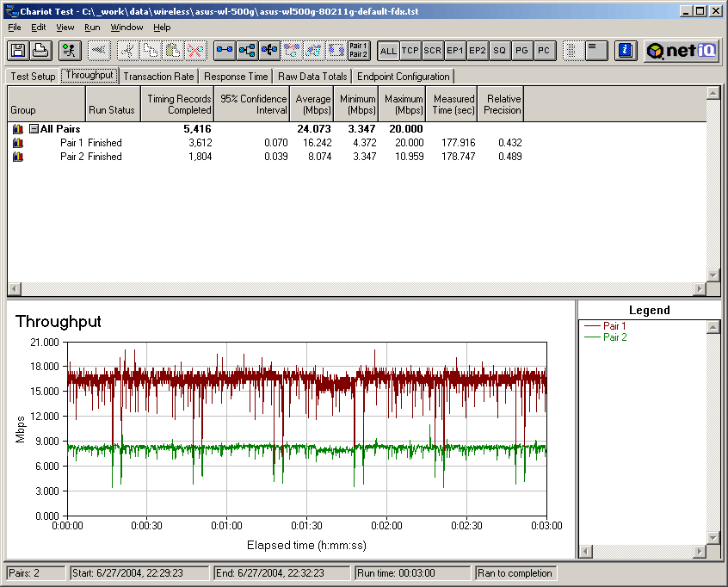Screen dimensions: 728x587
Task: Switch to the Response Time tab
Action: point(236,77)
